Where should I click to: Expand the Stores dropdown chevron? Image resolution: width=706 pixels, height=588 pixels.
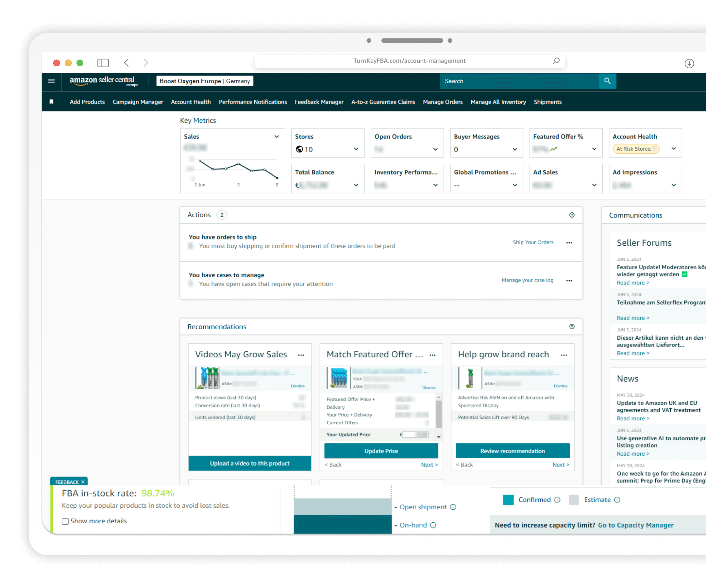(x=356, y=149)
